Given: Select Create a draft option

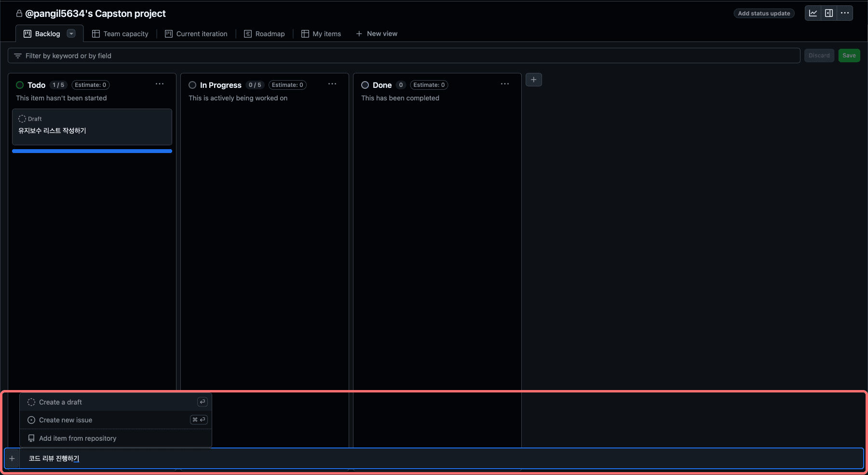Looking at the screenshot, I should point(116,402).
